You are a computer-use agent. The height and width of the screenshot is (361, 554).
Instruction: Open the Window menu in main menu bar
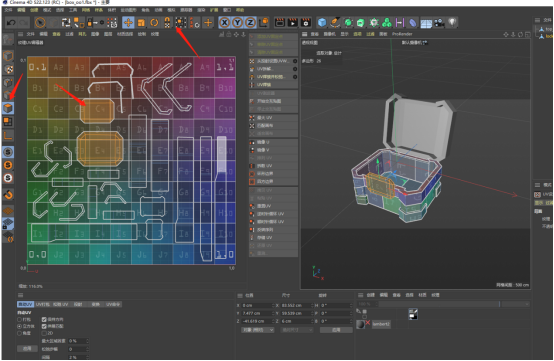[227, 10]
